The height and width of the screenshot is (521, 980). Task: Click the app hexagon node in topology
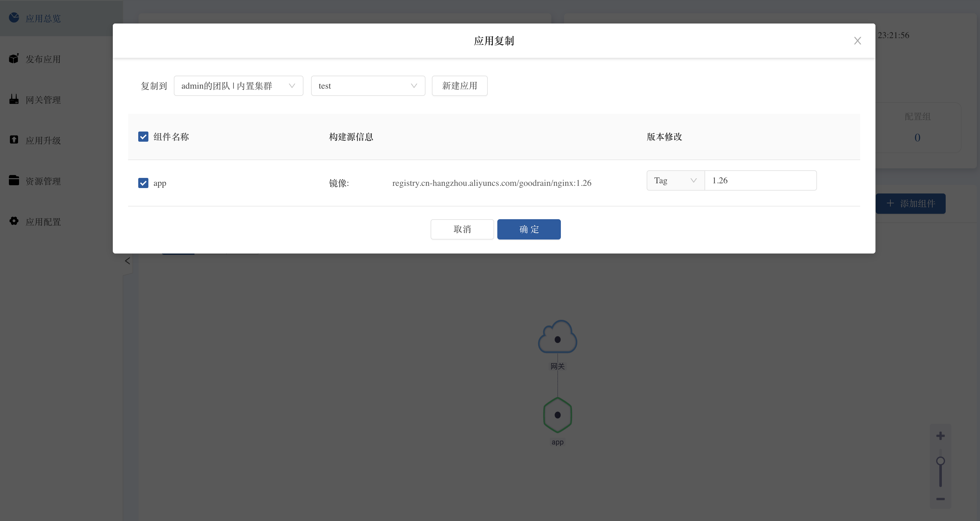[x=557, y=415]
